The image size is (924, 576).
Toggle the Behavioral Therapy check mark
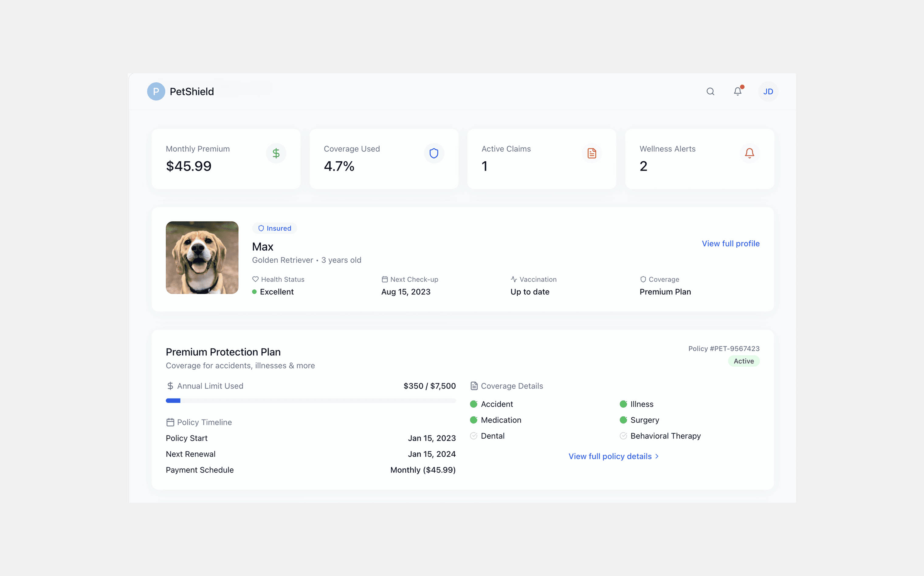click(x=623, y=436)
